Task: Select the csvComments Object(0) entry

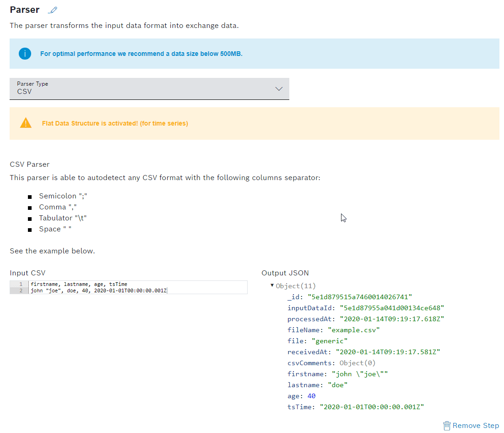Action: tap(358, 363)
